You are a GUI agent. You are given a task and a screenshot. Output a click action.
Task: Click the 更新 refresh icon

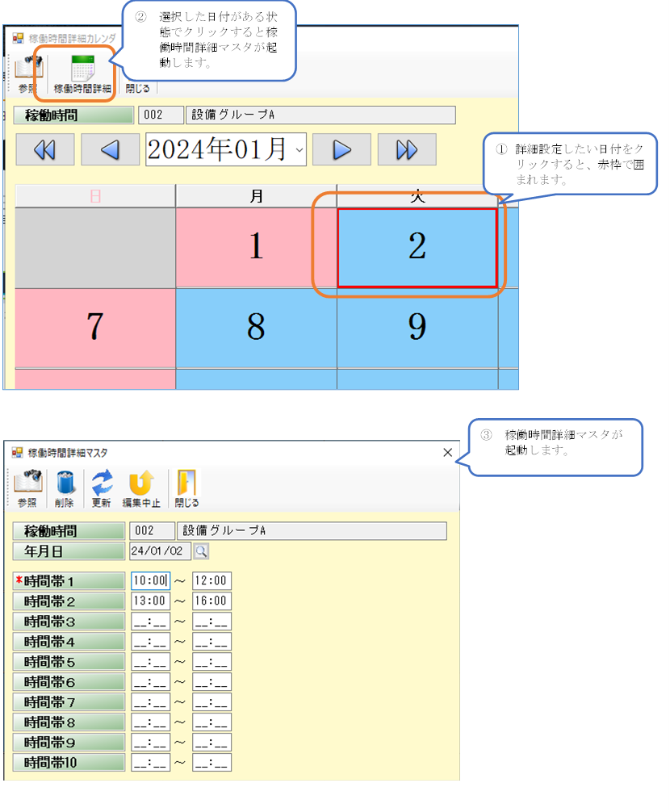(102, 489)
